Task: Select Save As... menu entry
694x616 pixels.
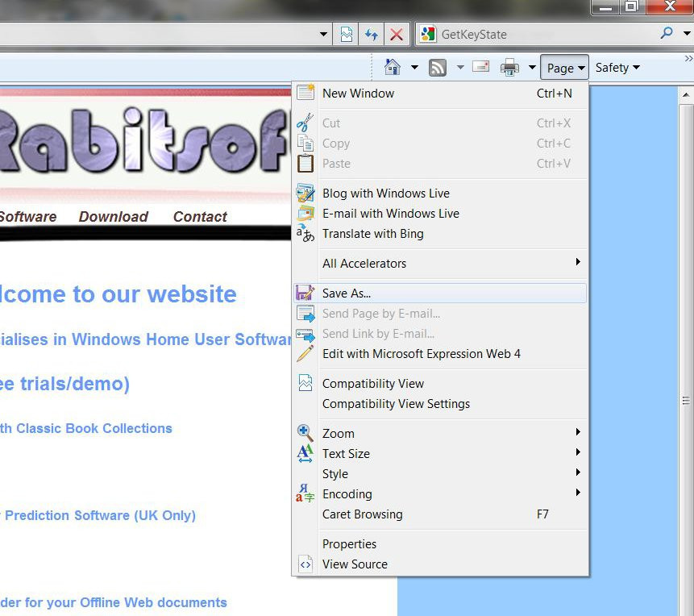Action: point(440,293)
